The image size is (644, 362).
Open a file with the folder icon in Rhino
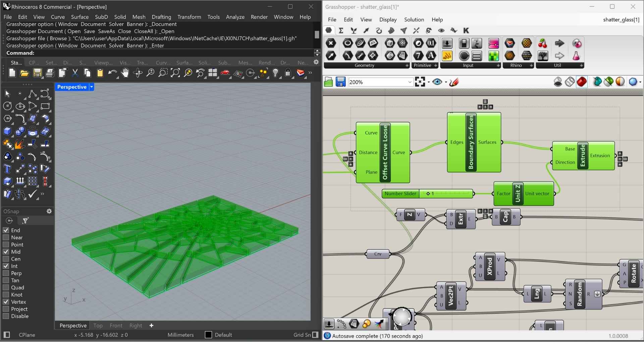(x=24, y=73)
